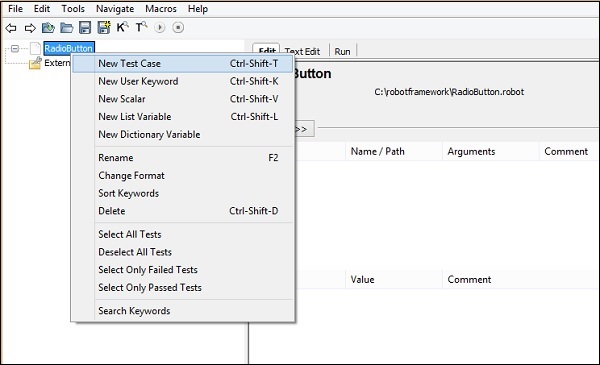Stop test run with stop icon

pyautogui.click(x=178, y=28)
